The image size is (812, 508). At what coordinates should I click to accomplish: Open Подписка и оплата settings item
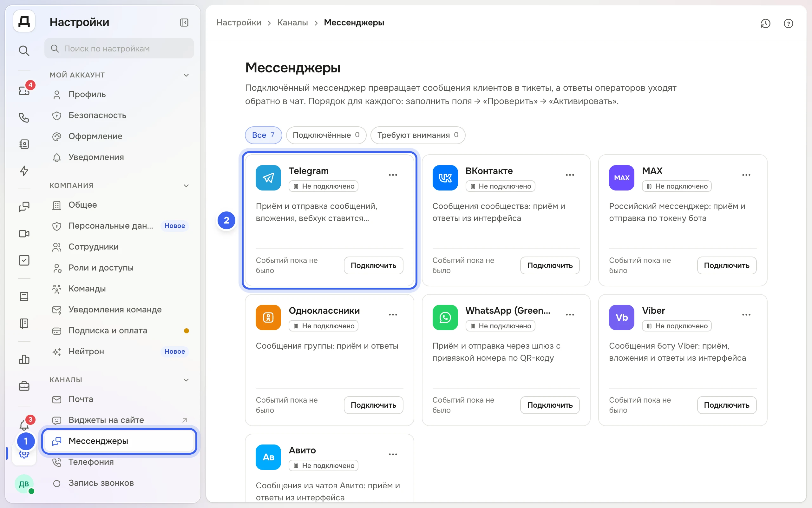click(119, 331)
